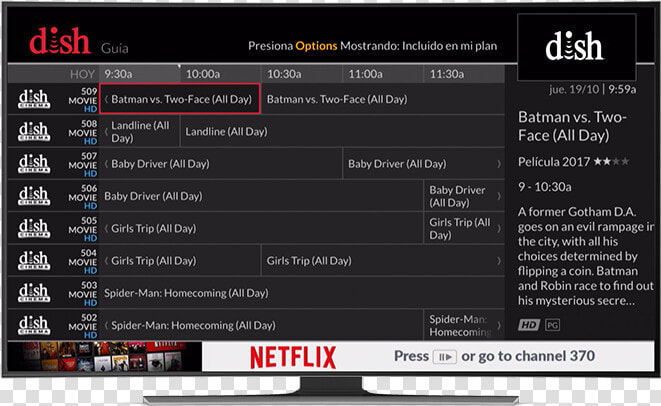Screen dimensions: 661x406
Task: Click the Options text in header
Action: tap(316, 46)
